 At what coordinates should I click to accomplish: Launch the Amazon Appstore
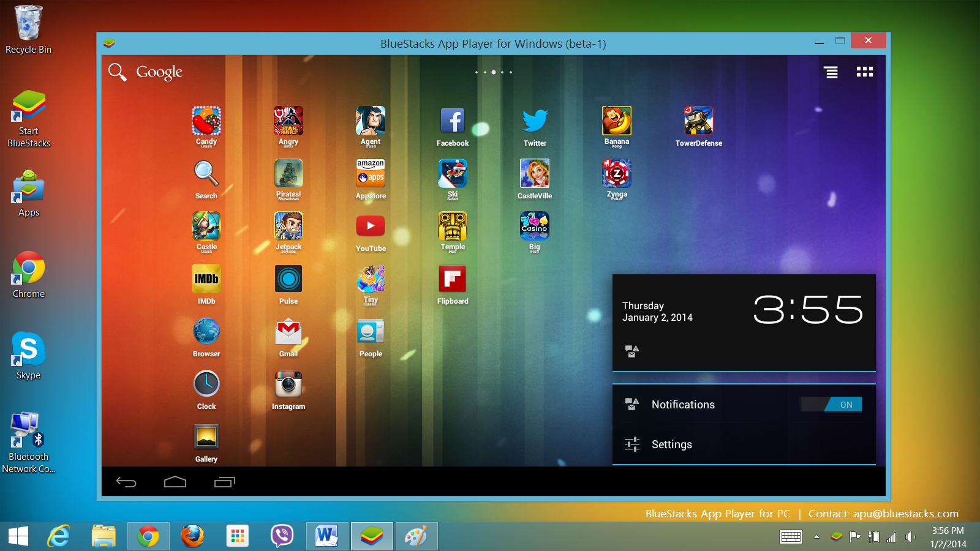(371, 173)
